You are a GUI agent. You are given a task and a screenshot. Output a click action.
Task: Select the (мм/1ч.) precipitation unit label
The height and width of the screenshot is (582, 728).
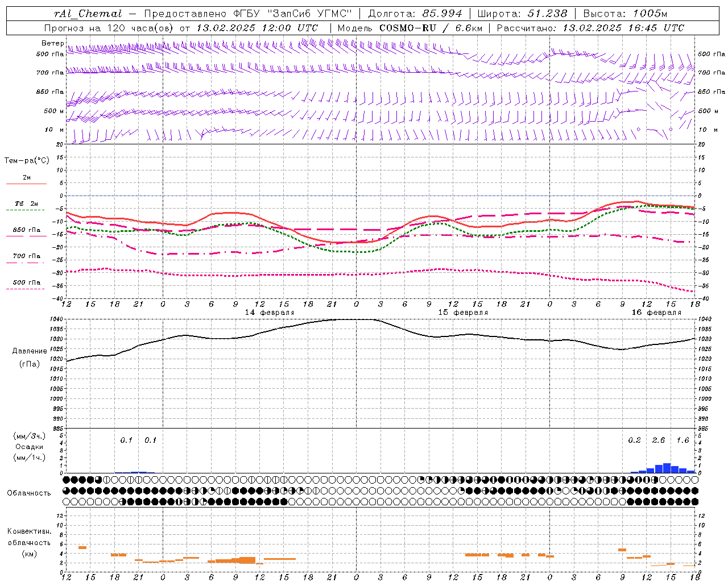tap(30, 458)
